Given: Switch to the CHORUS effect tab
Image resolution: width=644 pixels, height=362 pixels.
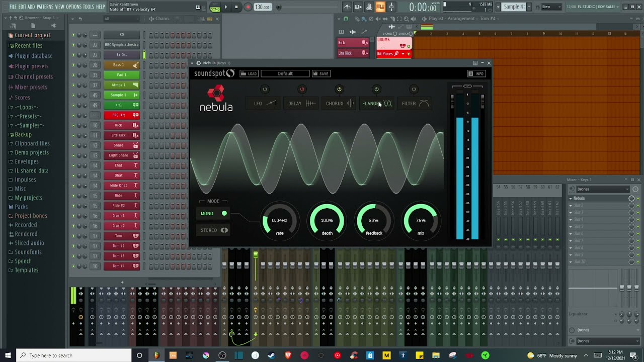Looking at the screenshot, I should pyautogui.click(x=340, y=104).
